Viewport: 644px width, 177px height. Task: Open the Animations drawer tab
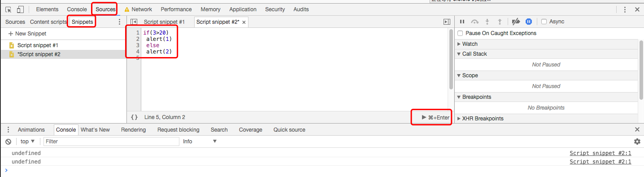point(31,129)
